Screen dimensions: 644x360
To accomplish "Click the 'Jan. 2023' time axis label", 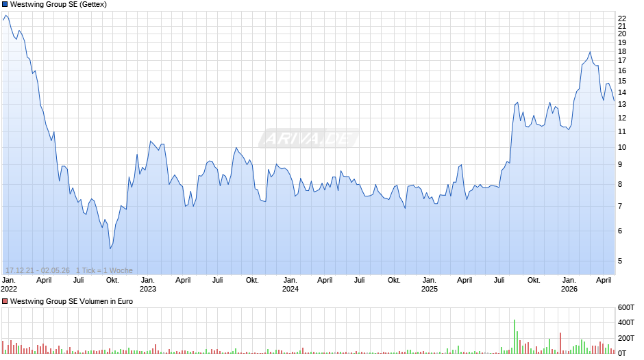I will tap(148, 285).
